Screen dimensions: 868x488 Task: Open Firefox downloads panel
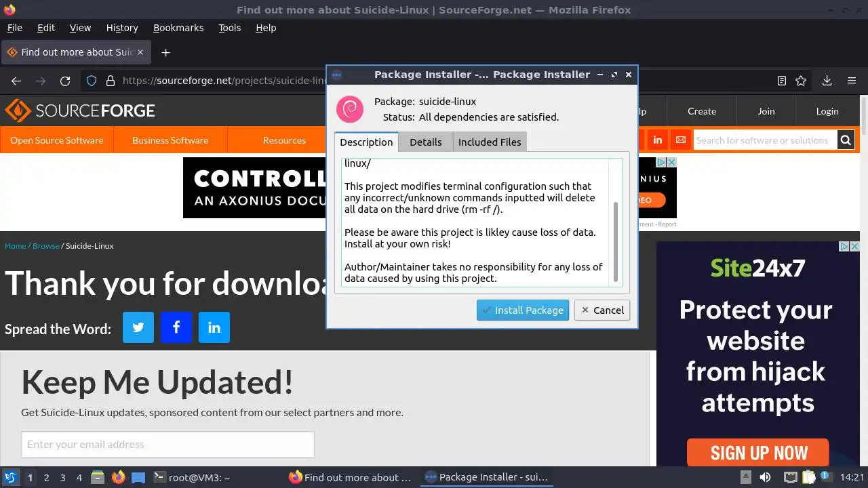827,81
